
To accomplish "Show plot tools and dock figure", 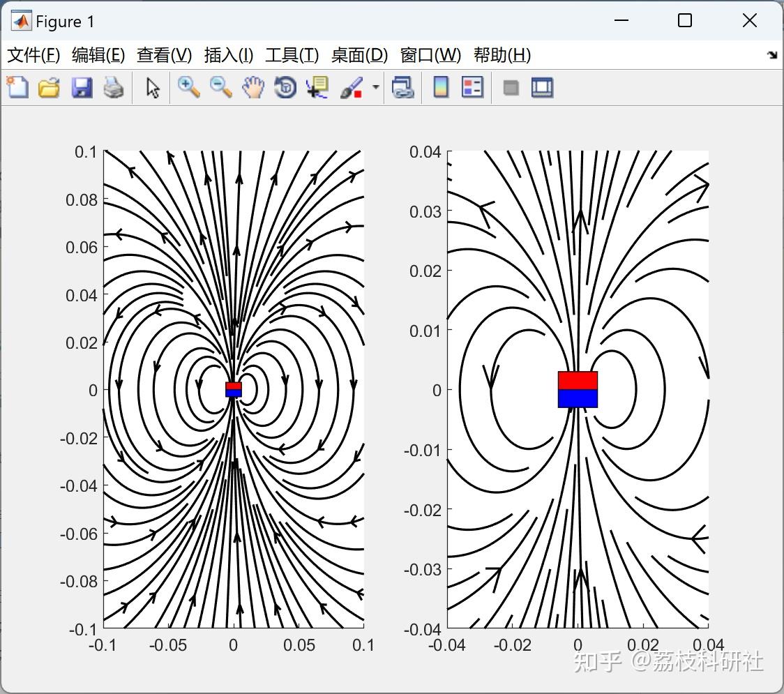I will (x=542, y=87).
